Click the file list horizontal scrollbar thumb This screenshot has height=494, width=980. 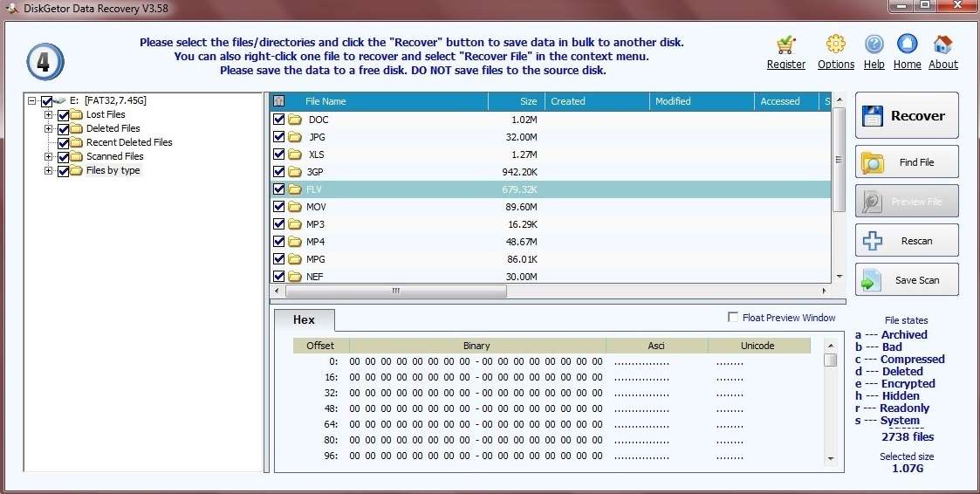(395, 292)
